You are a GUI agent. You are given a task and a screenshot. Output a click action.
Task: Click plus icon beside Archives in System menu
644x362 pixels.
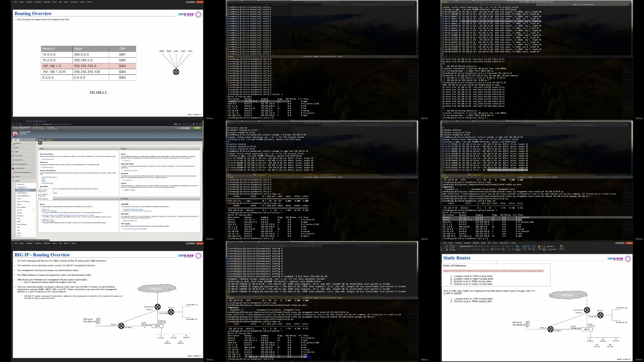[x=34, y=210]
